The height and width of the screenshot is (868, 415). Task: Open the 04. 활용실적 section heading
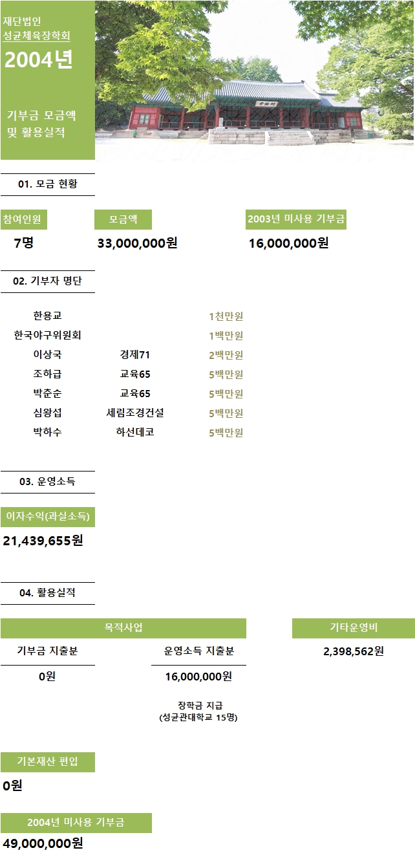point(47,593)
